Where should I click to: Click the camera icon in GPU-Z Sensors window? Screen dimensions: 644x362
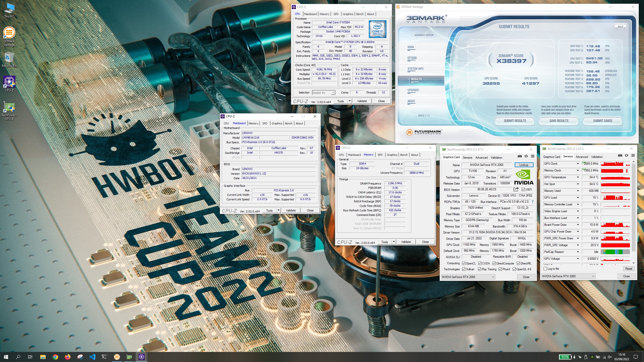click(x=620, y=156)
